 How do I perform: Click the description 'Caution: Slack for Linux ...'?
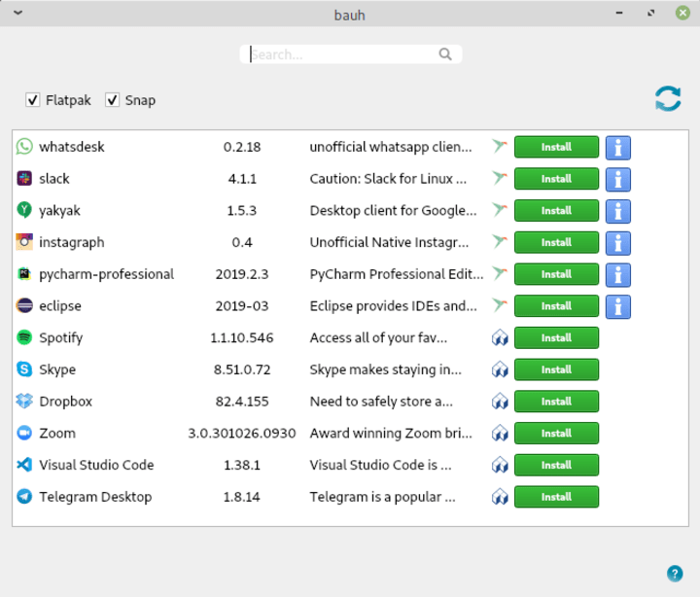coord(388,179)
